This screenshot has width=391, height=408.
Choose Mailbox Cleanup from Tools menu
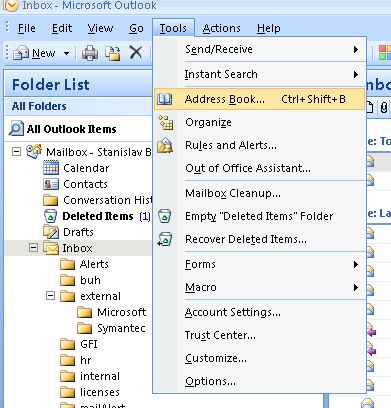(260, 193)
